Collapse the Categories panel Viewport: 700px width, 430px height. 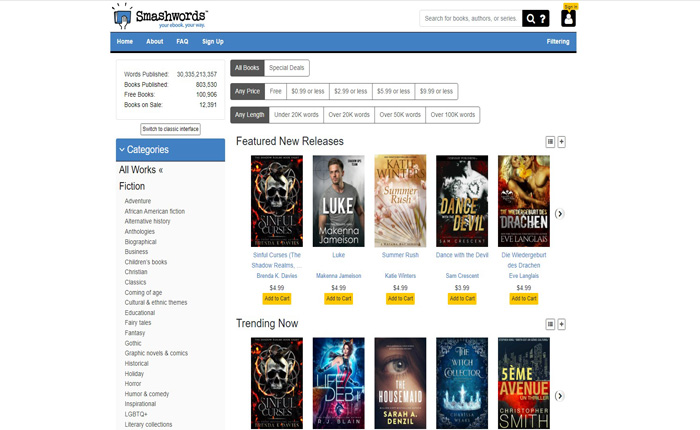point(122,150)
